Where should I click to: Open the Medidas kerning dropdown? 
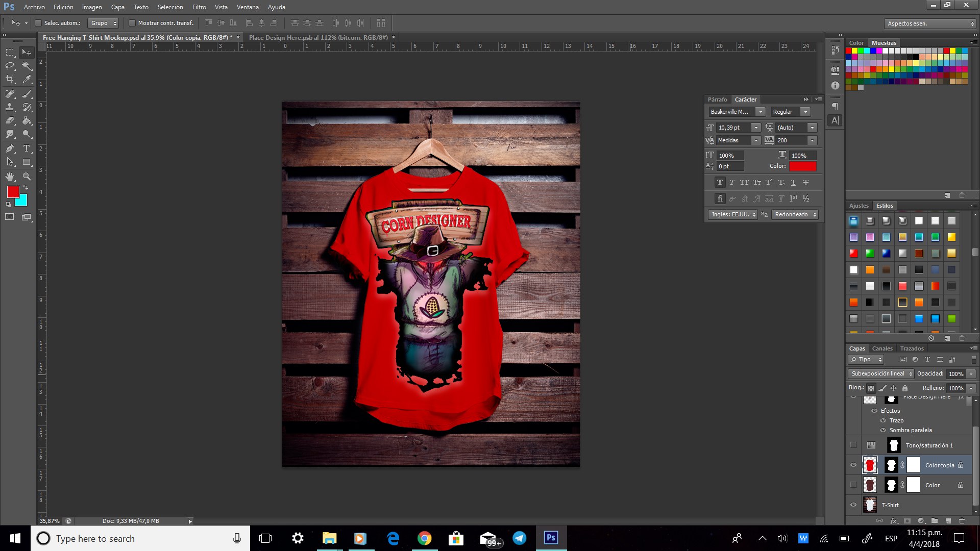(756, 140)
